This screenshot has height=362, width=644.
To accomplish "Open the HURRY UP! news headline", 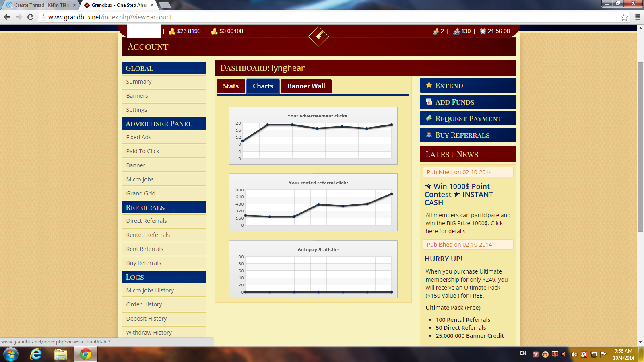I will click(x=444, y=259).
